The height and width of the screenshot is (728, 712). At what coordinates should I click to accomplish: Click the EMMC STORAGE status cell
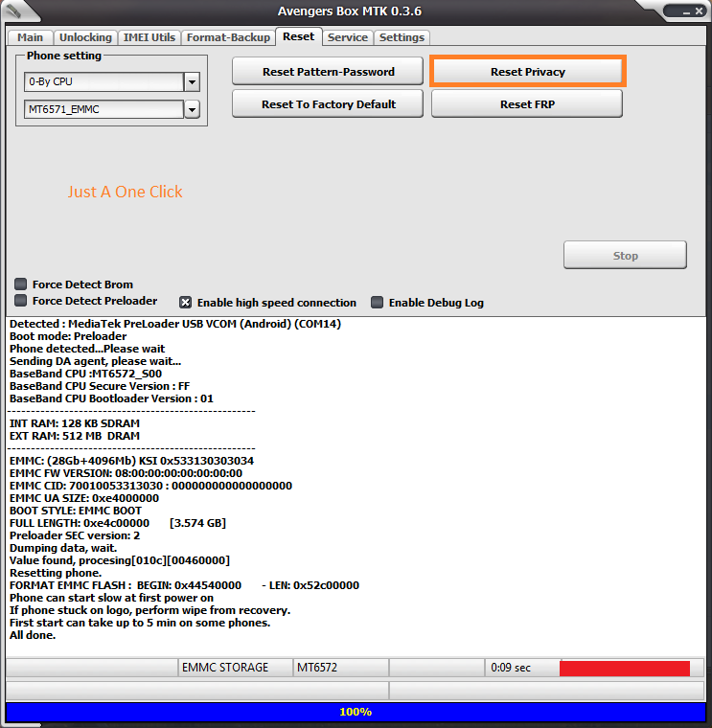236,668
